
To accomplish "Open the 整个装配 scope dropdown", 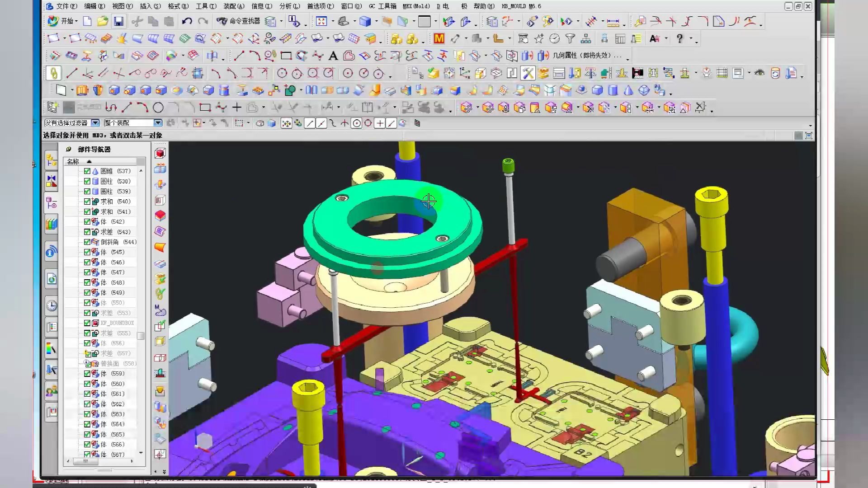I will click(157, 123).
